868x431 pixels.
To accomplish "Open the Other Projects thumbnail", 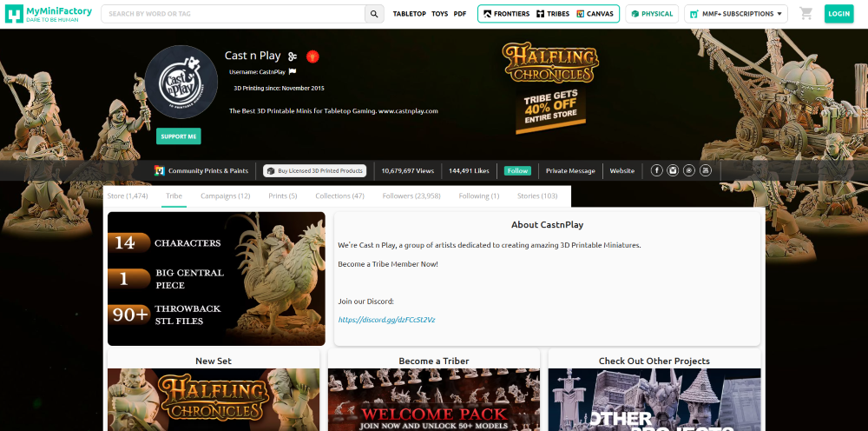I will [654, 400].
